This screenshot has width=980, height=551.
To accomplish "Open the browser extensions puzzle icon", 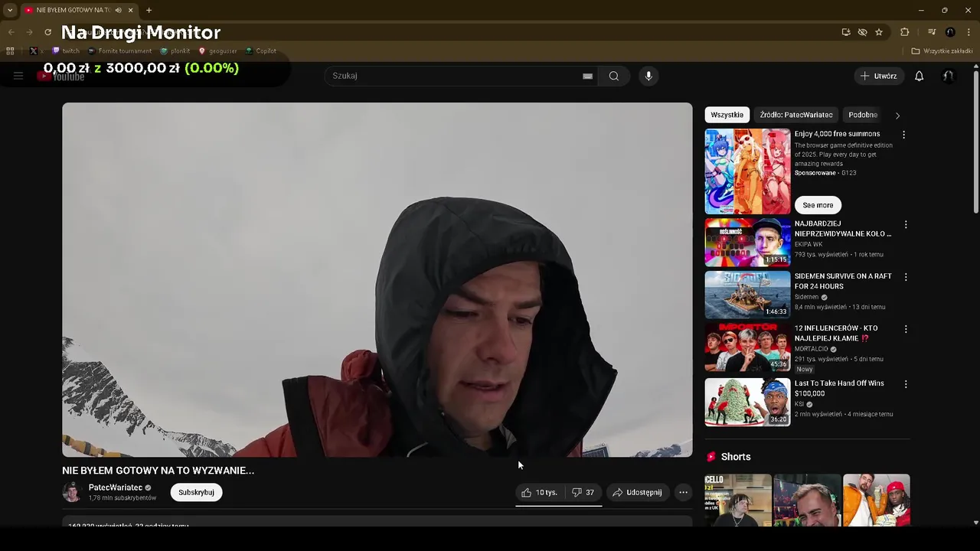I will click(905, 32).
